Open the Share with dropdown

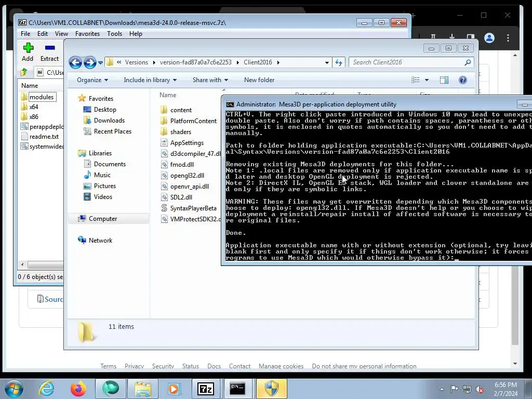click(x=210, y=80)
